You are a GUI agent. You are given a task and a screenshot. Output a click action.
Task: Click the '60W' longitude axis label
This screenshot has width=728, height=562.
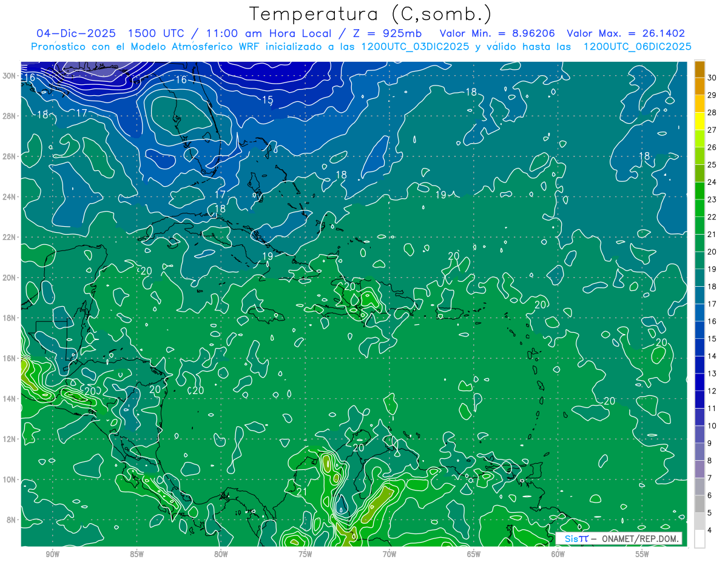point(558,554)
